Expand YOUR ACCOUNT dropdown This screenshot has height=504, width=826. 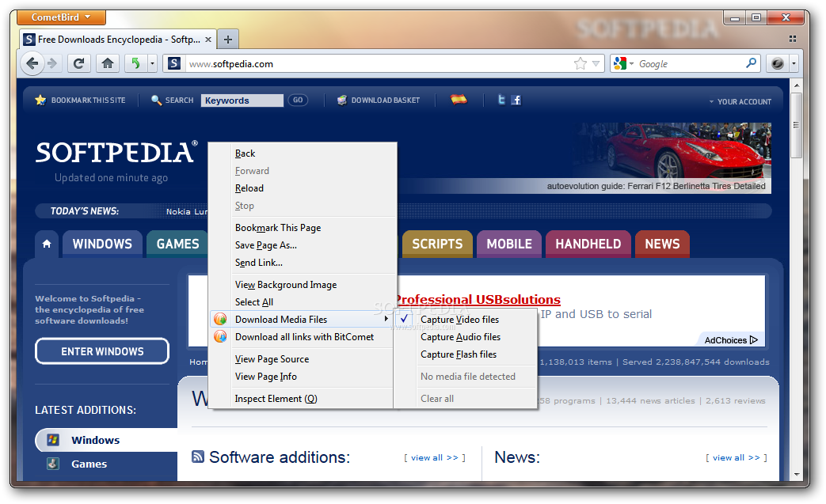(x=740, y=101)
